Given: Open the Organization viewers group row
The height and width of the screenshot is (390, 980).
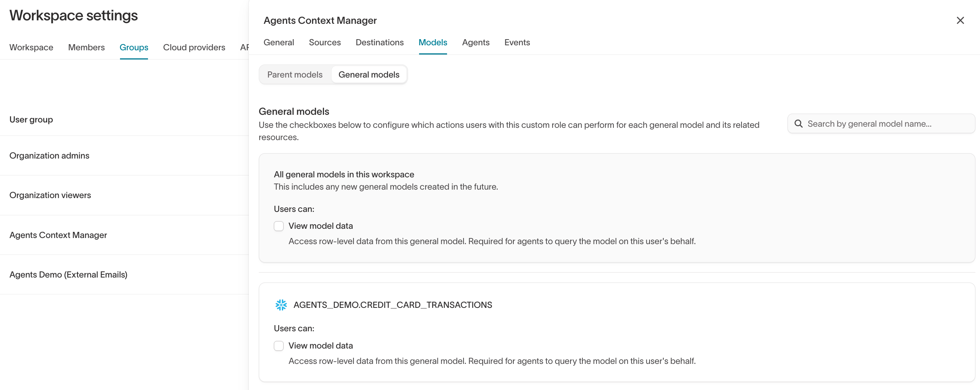Looking at the screenshot, I should click(124, 195).
